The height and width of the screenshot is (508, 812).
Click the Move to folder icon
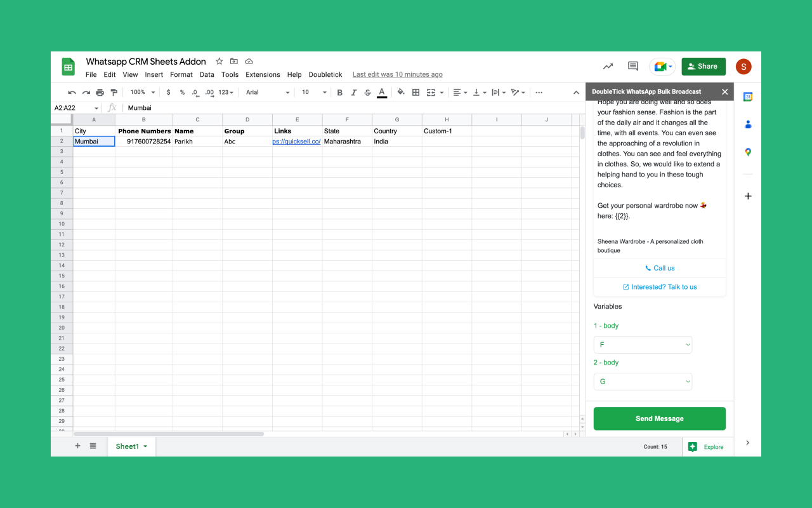[234, 62]
